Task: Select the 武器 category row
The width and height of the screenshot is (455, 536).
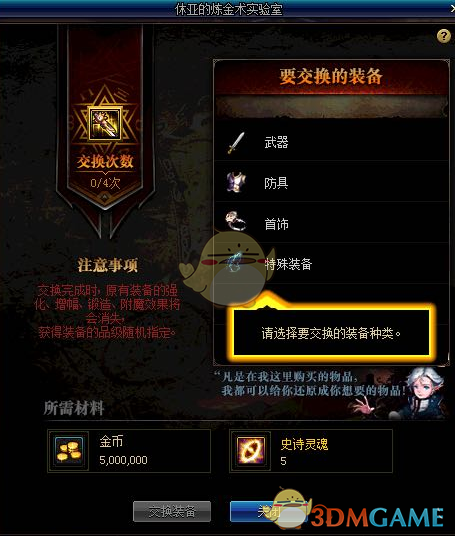Action: coord(331,142)
